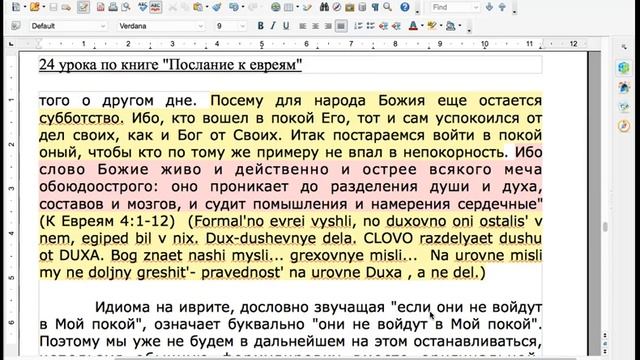
Task: Select Justified alignment button
Action: click(x=341, y=26)
